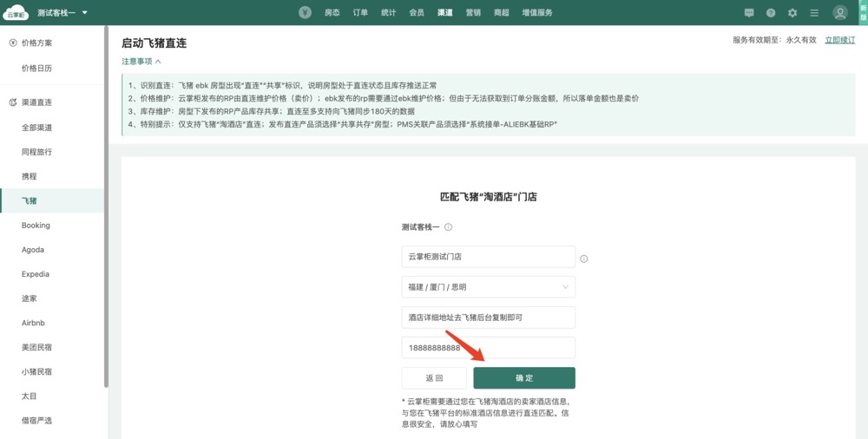
Task: Switch to the 房态 top menu
Action: 332,13
